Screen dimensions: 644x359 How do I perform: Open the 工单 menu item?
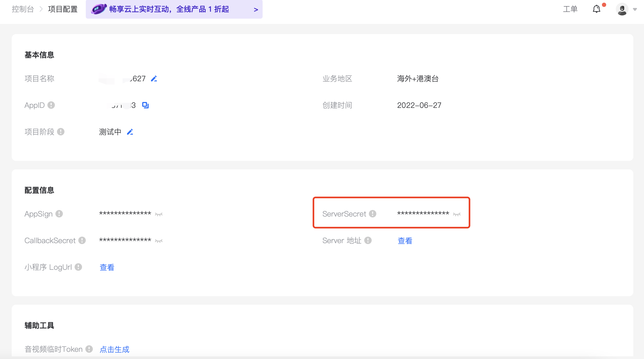[x=570, y=9]
